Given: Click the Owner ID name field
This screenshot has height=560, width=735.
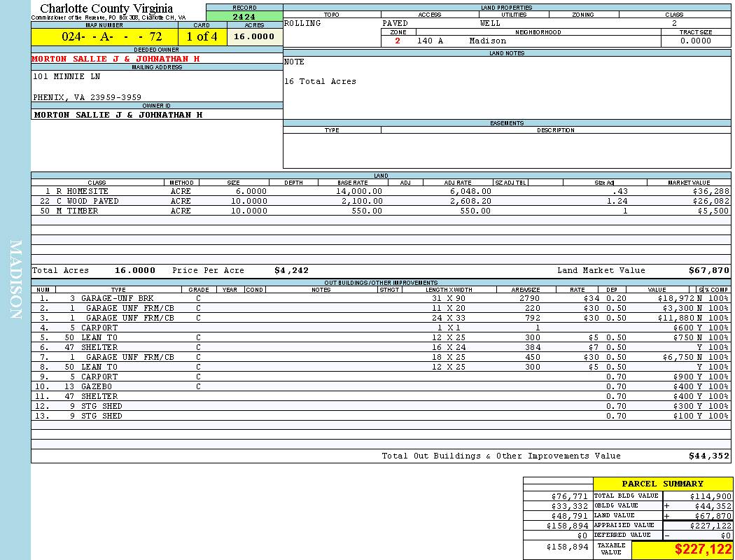Looking at the screenshot, I should tap(118, 115).
